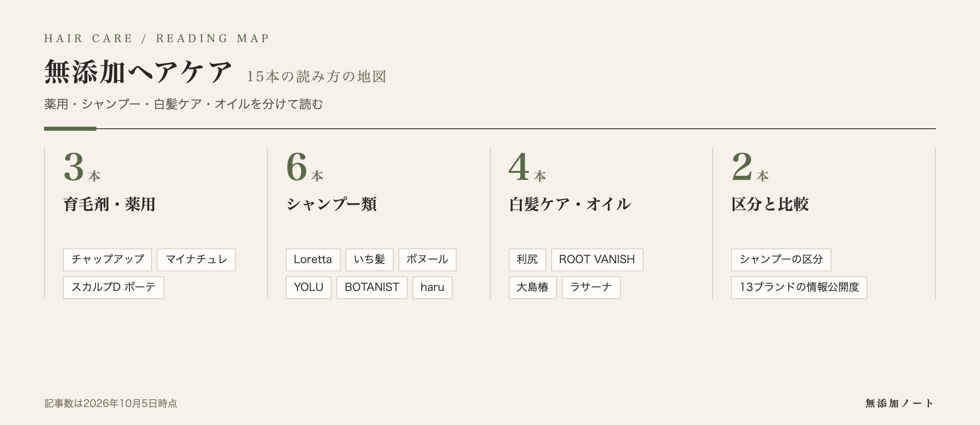Select the ROOT VANISH tag
980x425 pixels.
(597, 259)
